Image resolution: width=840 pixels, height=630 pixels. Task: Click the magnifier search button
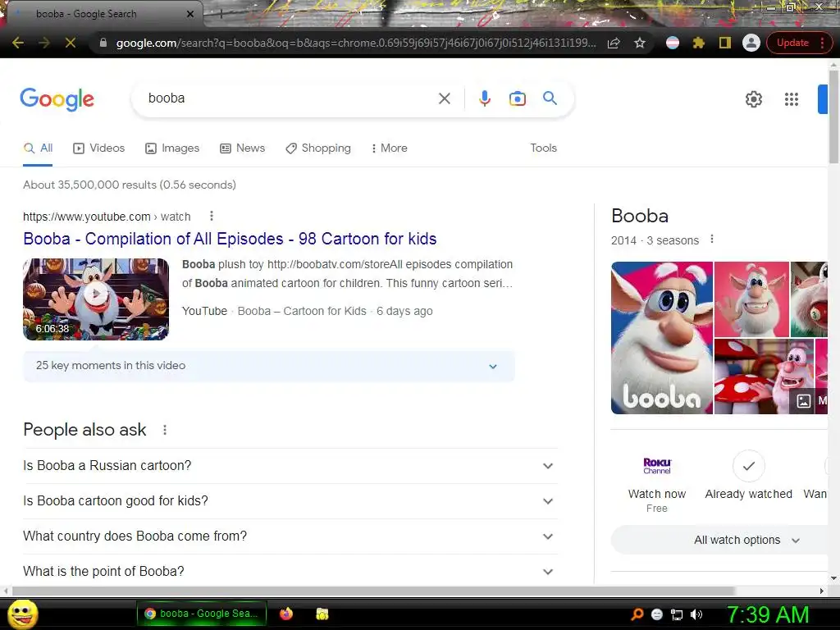coord(550,98)
